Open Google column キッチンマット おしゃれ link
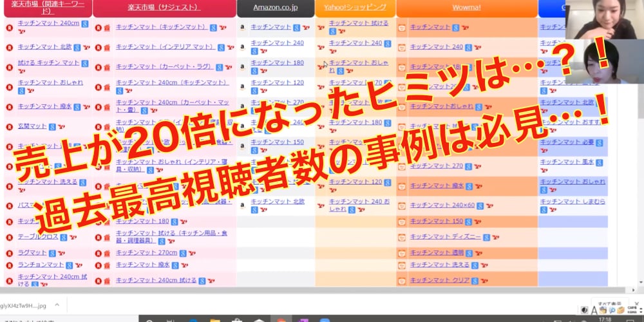644x322 pixels. [573, 182]
